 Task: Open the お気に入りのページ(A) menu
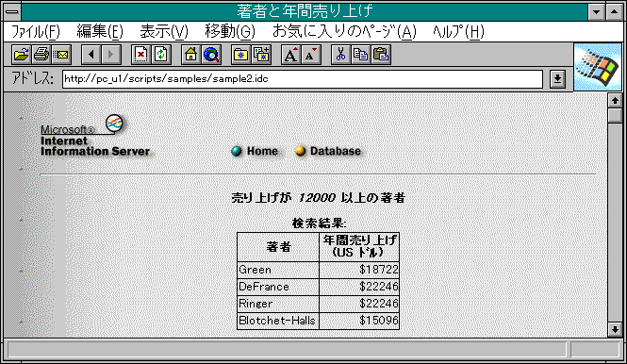pos(344,31)
